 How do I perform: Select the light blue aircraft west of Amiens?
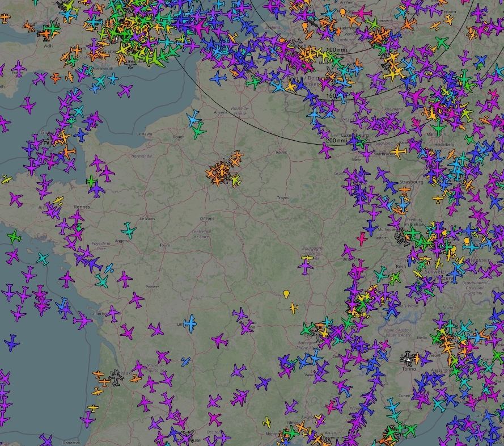(194, 118)
